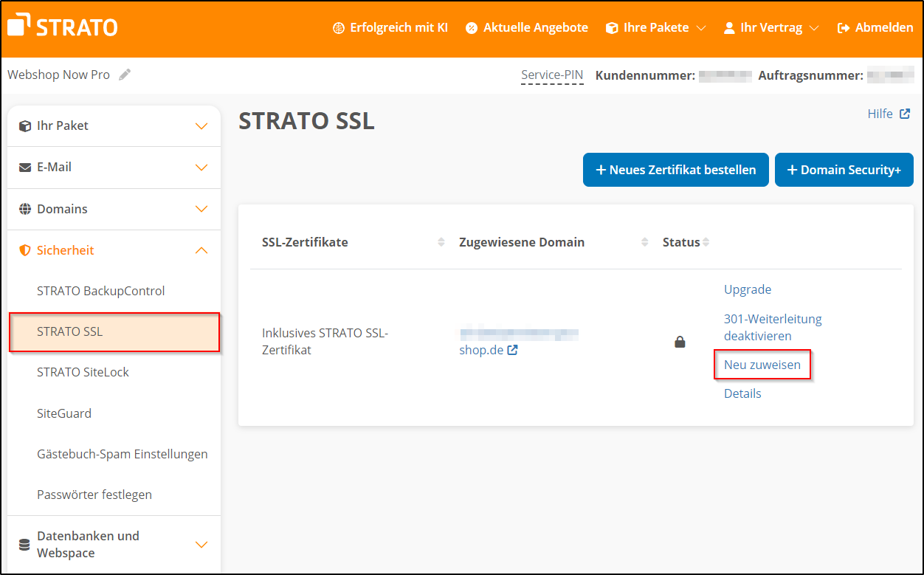Expand the Domains menu
This screenshot has height=575, width=924.
tap(201, 209)
